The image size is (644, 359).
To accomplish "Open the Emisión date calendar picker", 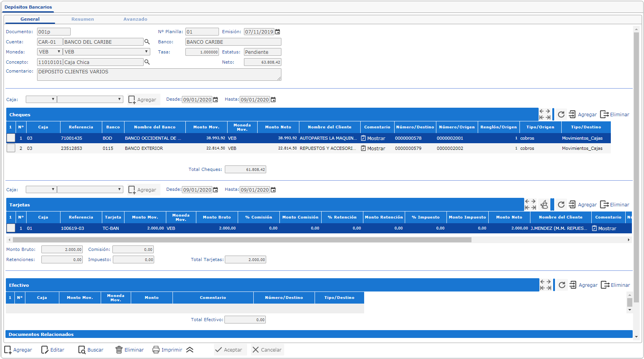I will [x=278, y=32].
